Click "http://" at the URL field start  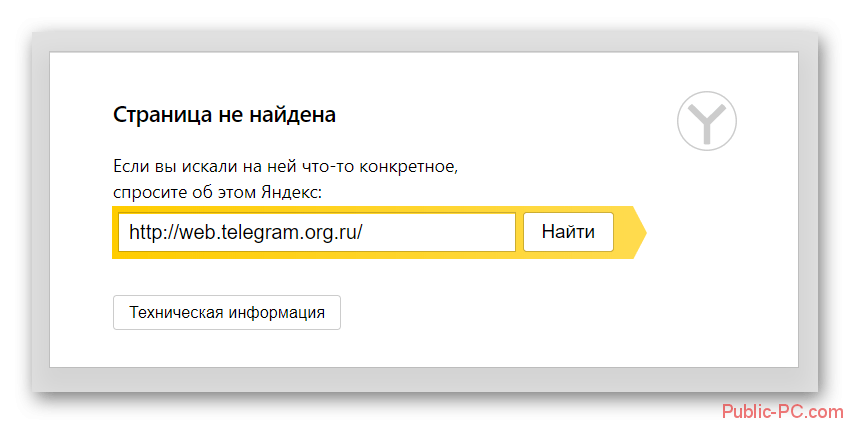(151, 232)
